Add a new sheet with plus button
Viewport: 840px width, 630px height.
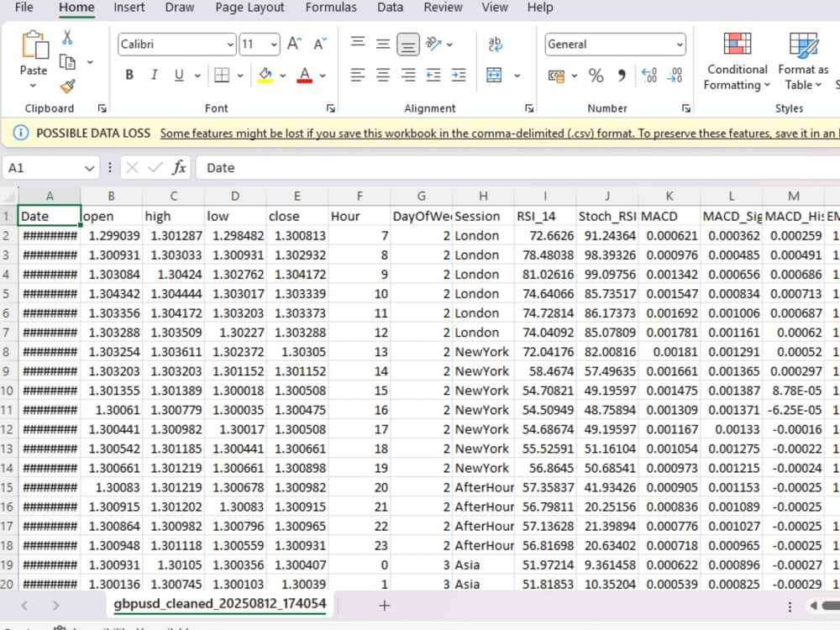[384, 606]
